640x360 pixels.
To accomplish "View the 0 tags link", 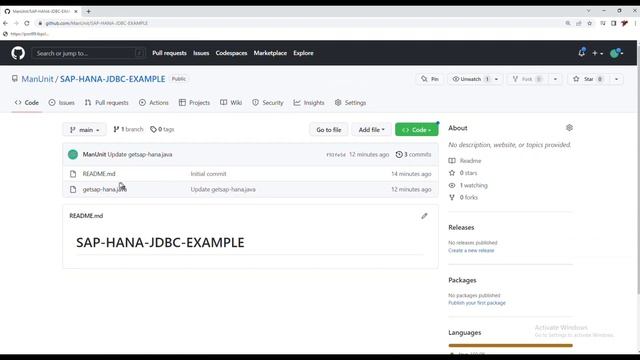I will tap(162, 129).
